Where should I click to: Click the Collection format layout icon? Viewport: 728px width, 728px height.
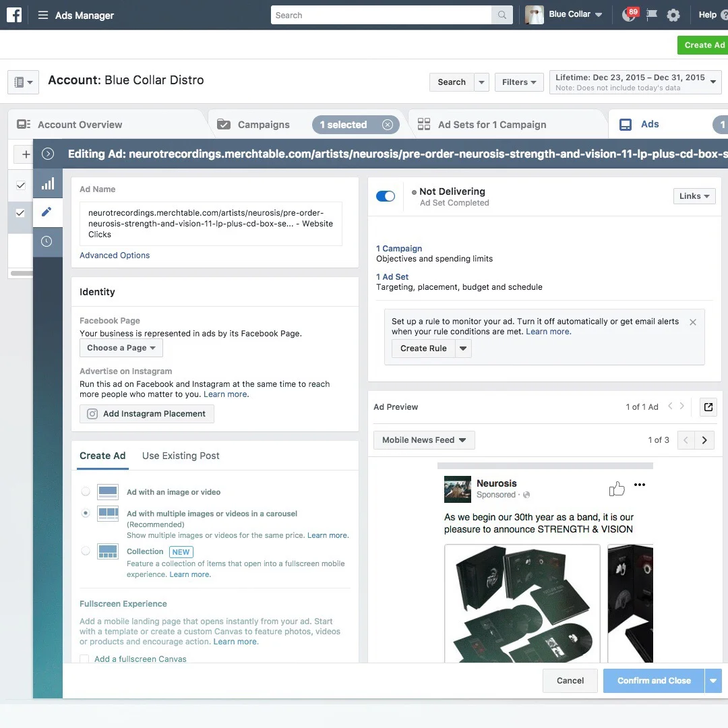(108, 551)
